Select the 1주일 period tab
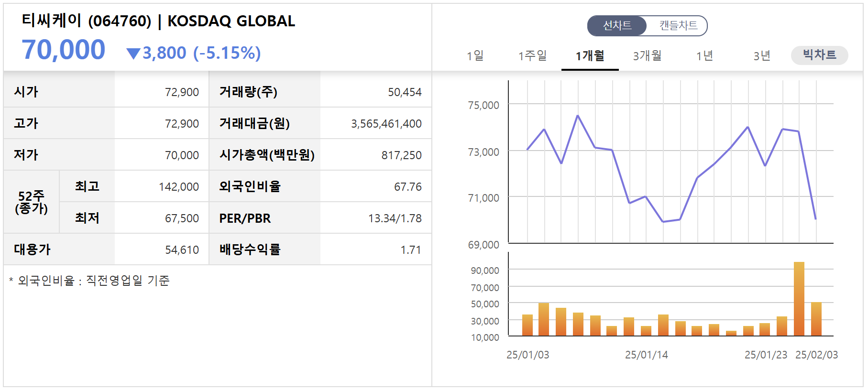 pos(532,56)
